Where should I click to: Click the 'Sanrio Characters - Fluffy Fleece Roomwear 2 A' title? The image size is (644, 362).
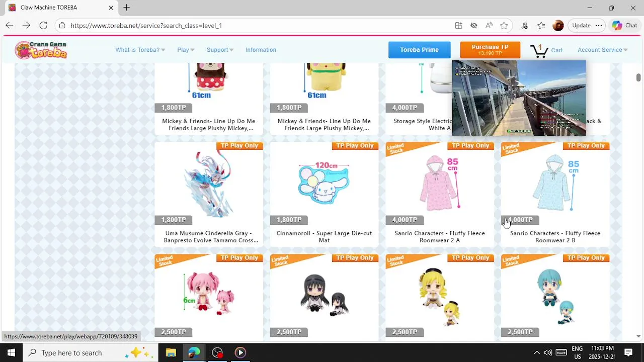point(440,237)
